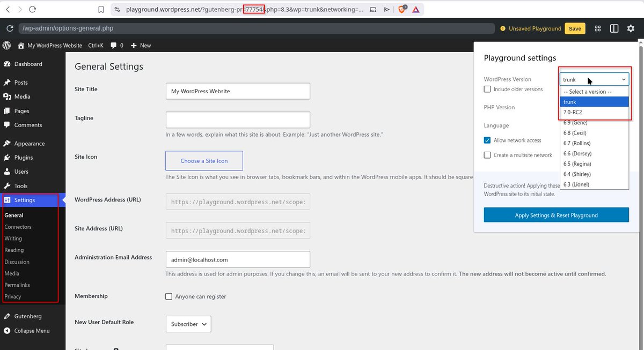This screenshot has width=644, height=350.
Task: Click Apply Settings & Reset Playground
Action: (x=557, y=215)
